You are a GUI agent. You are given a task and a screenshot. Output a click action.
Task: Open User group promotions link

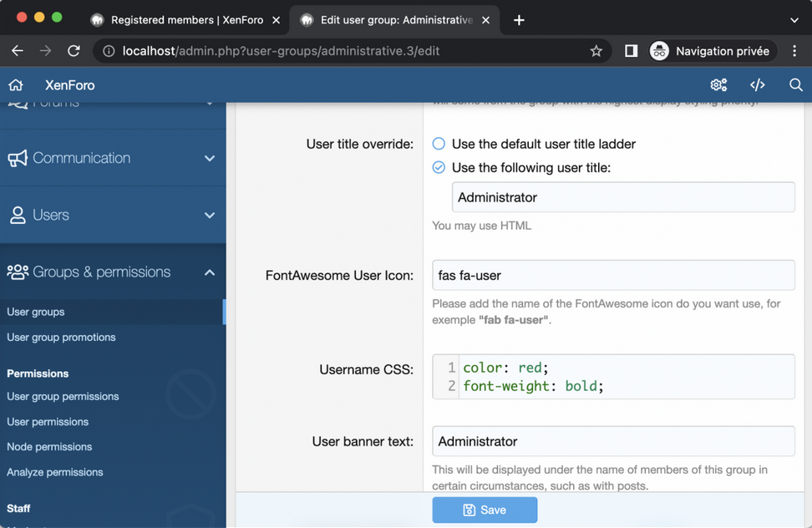(61, 338)
